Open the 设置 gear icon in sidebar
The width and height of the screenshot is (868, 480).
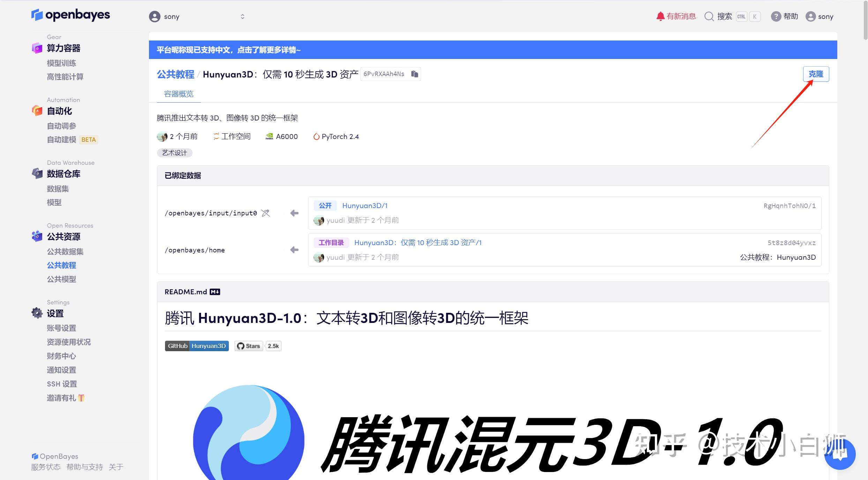37,313
